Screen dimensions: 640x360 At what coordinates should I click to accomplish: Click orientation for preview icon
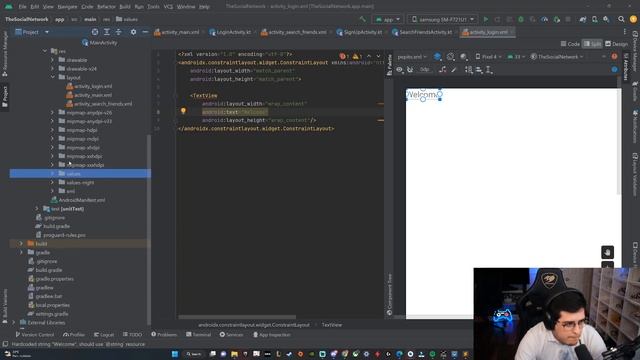[x=450, y=57]
